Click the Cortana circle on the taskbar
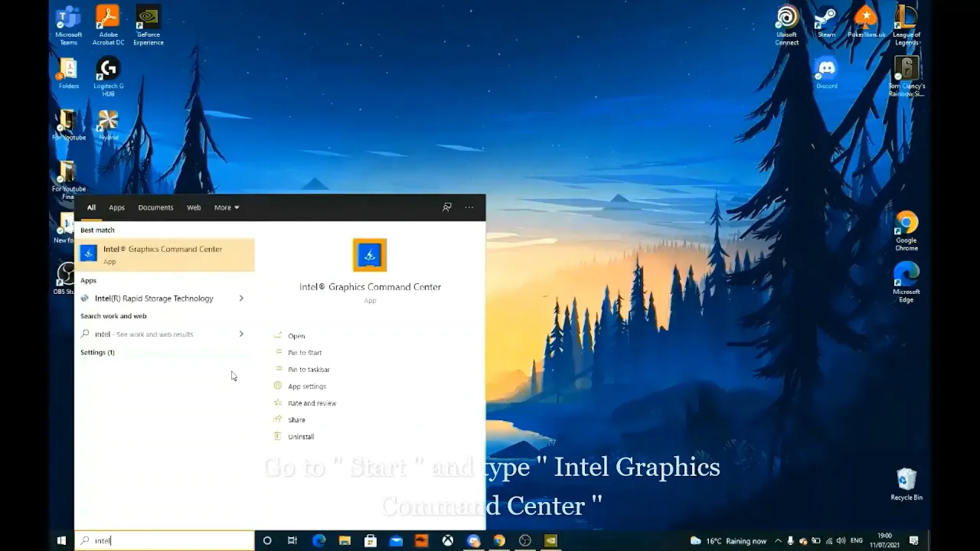This screenshot has height=551, width=980. [266, 540]
